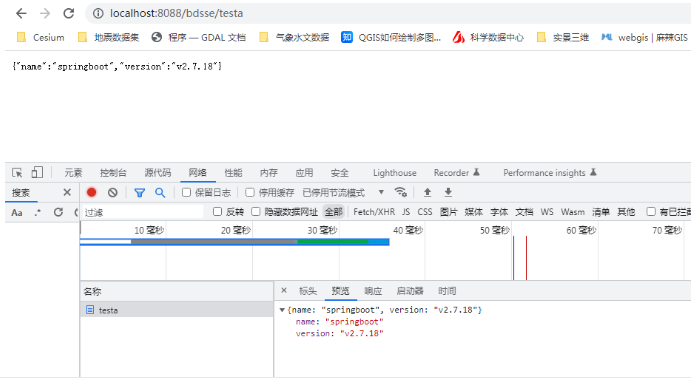
Task: Switch to the 网络 DevTools tab
Action: [197, 173]
